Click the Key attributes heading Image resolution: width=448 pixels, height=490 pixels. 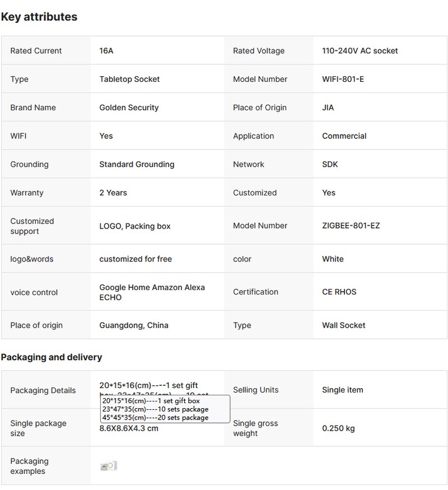[x=39, y=17]
